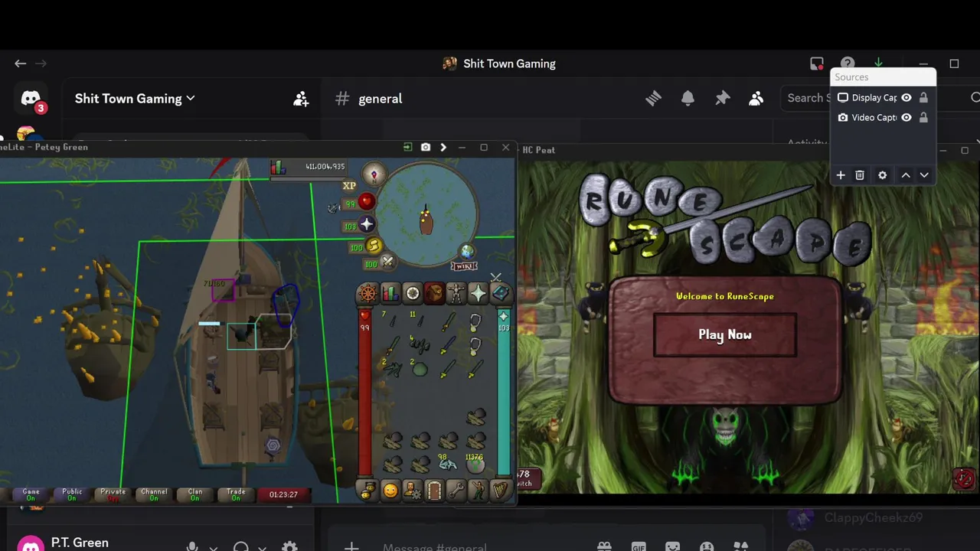Lock the Video Capture source
The width and height of the screenshot is (980, 551).
[923, 117]
